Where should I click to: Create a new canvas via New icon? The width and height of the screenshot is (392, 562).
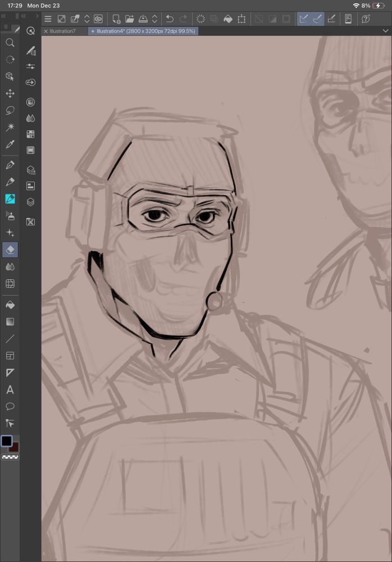(x=116, y=19)
